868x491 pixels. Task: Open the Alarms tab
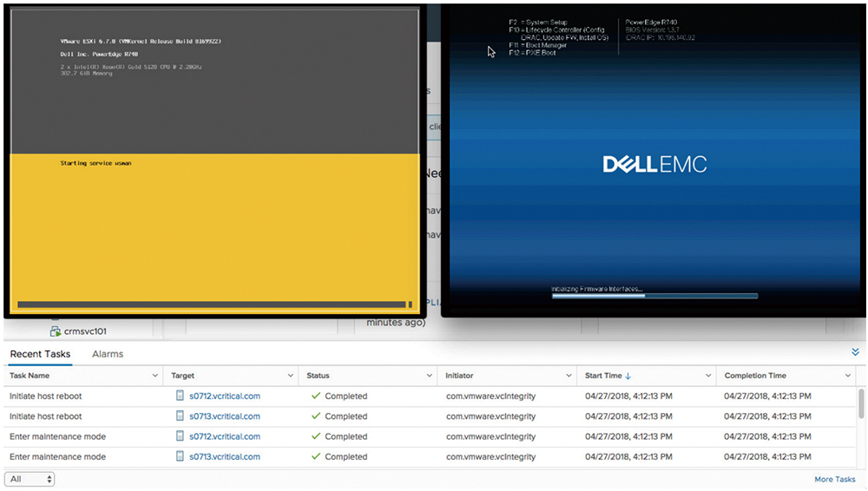tap(108, 354)
